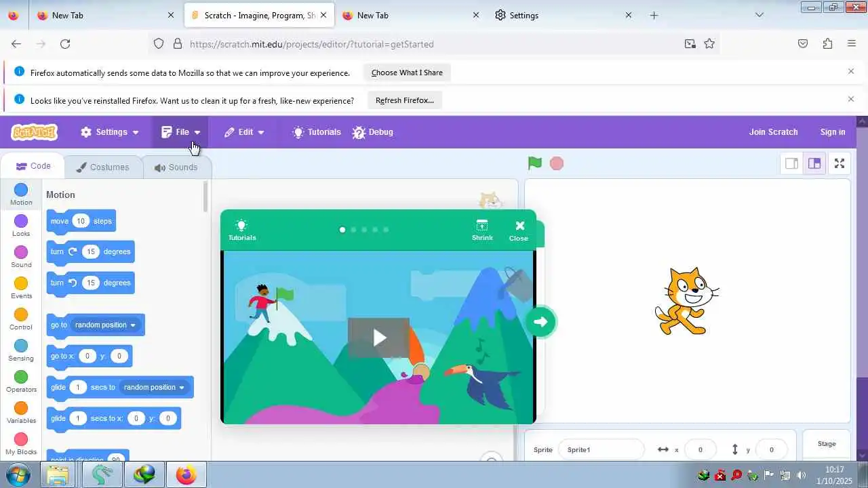The height and width of the screenshot is (488, 868).
Task: Edit the sprite name field
Action: pos(601,449)
